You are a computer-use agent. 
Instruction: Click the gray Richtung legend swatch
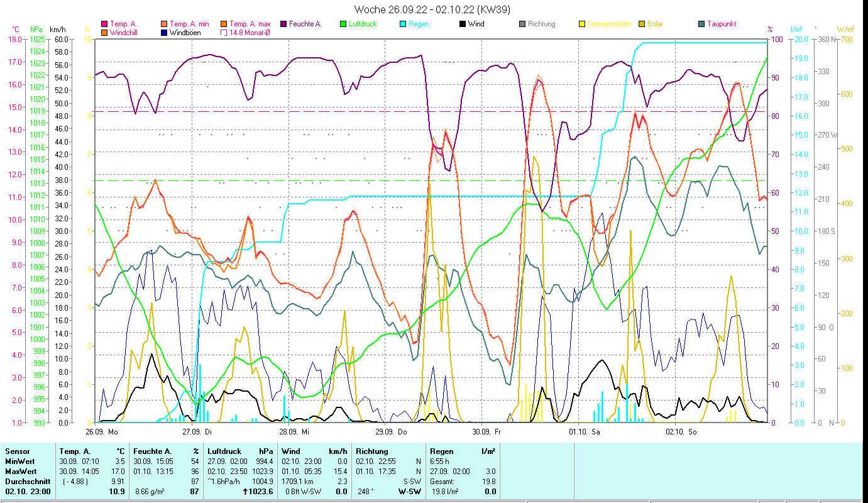(x=522, y=24)
